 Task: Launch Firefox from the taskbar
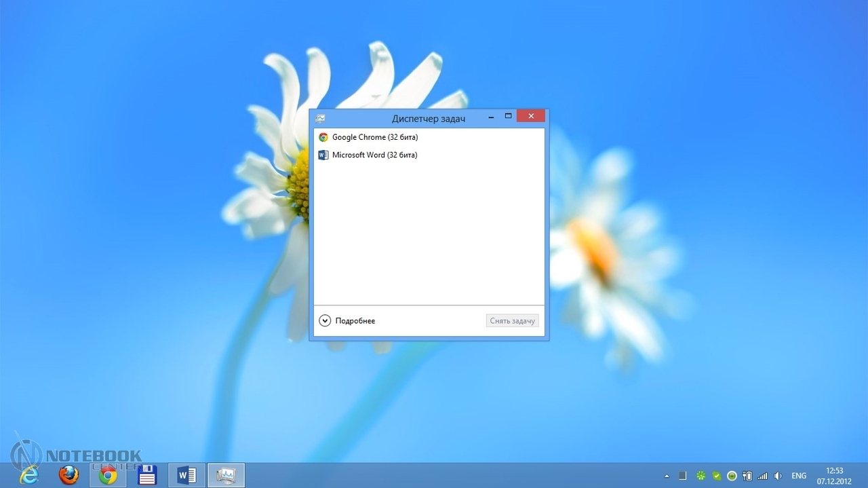68,475
